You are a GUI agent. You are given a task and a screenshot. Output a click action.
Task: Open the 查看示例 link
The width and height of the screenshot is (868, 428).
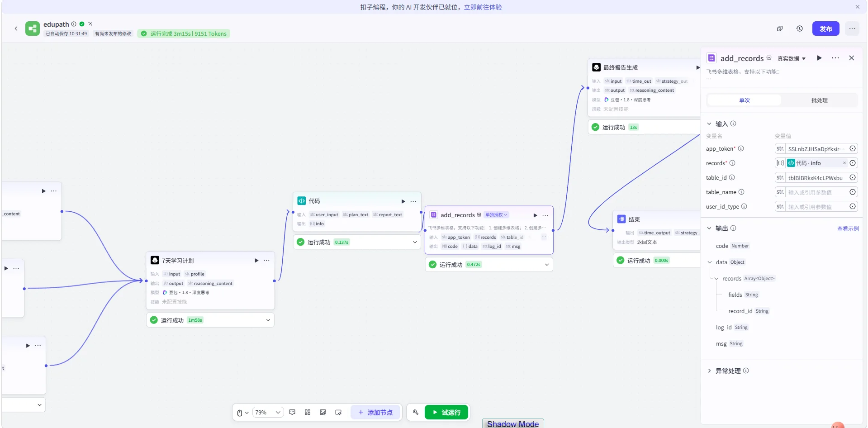pos(848,228)
